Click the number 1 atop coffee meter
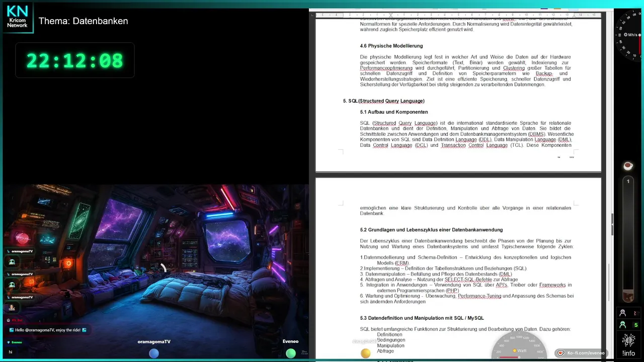644x362 pixels. (x=628, y=181)
